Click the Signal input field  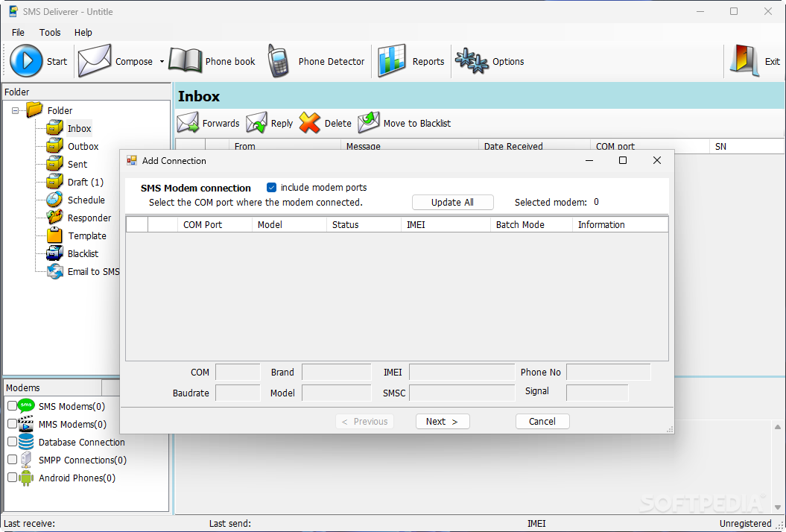597,393
